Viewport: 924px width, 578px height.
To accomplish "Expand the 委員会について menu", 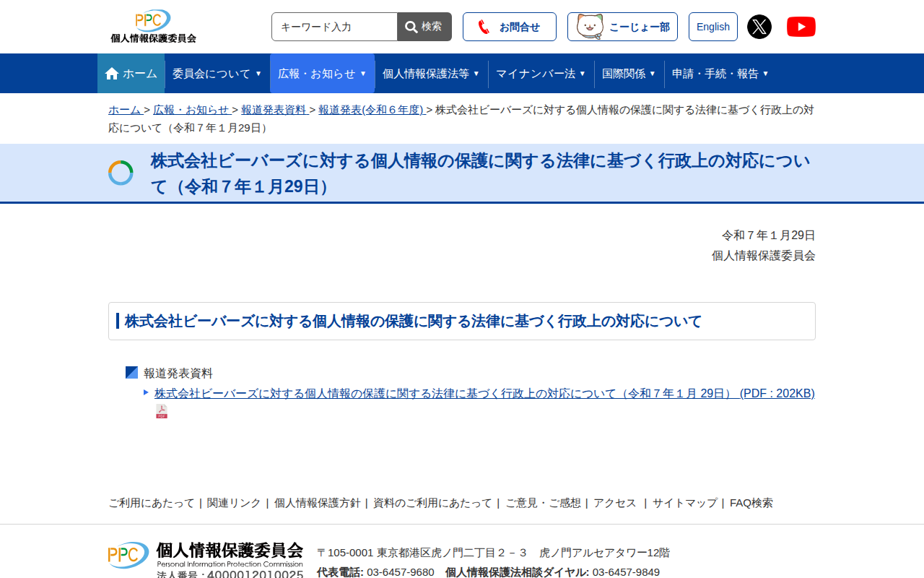I will tap(217, 74).
